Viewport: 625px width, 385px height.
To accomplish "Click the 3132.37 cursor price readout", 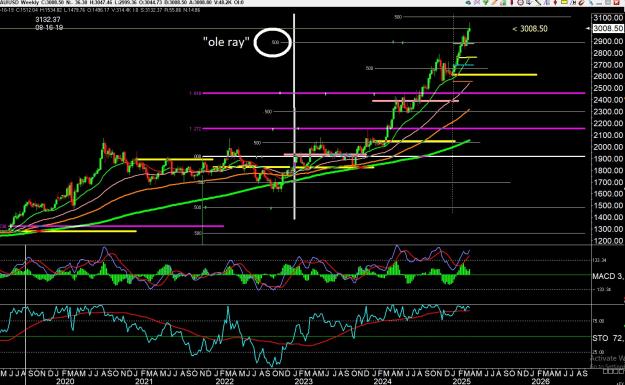I will tap(48, 20).
